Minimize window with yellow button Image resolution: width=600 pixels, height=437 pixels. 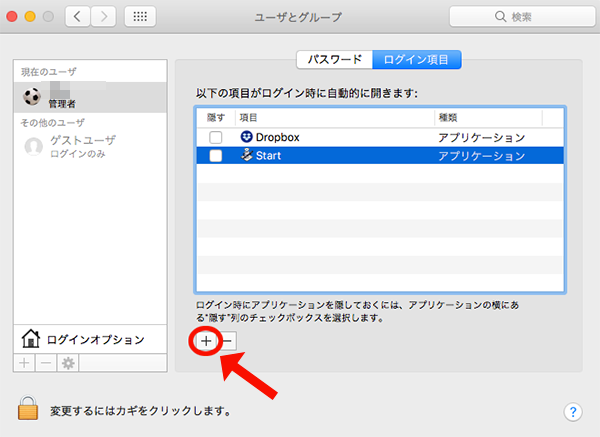[30, 16]
